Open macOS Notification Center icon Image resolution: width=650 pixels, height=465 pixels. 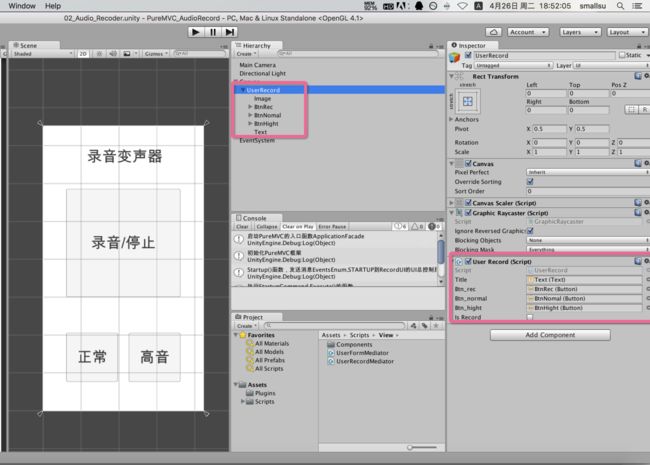[x=638, y=6]
